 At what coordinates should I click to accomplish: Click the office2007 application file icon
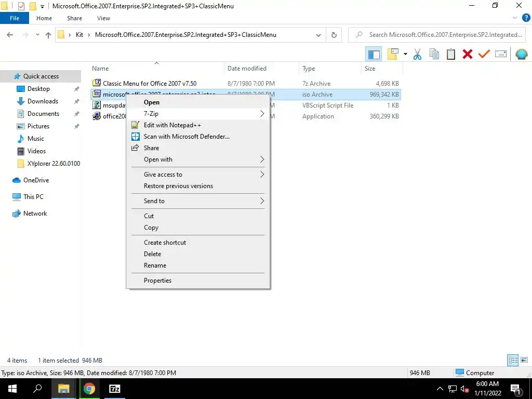tap(97, 116)
